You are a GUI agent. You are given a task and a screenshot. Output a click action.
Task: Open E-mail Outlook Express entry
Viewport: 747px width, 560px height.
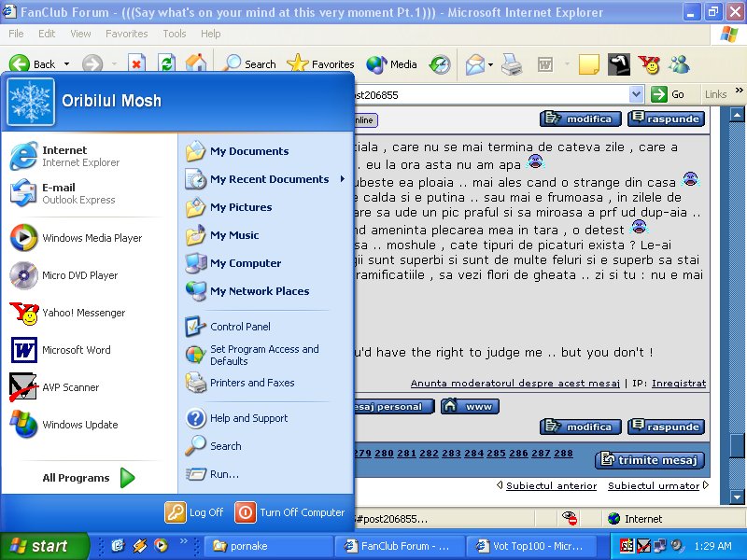point(89,193)
